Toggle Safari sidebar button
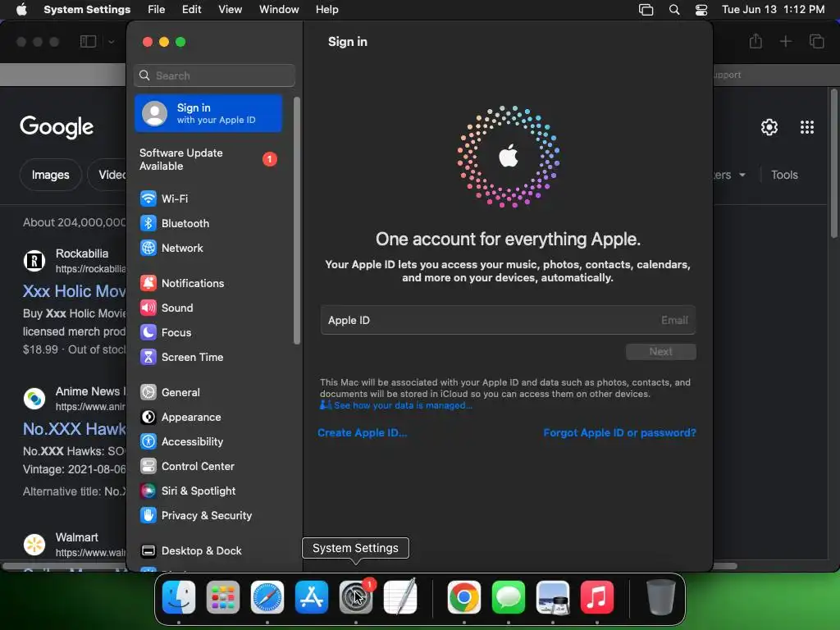 (x=88, y=41)
